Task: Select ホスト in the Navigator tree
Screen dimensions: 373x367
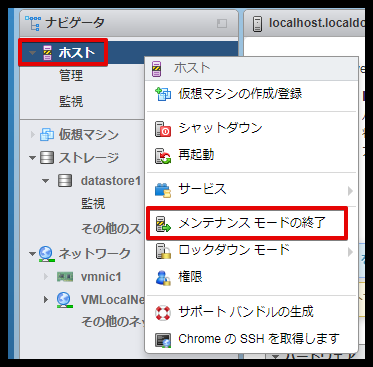Action: click(x=77, y=53)
